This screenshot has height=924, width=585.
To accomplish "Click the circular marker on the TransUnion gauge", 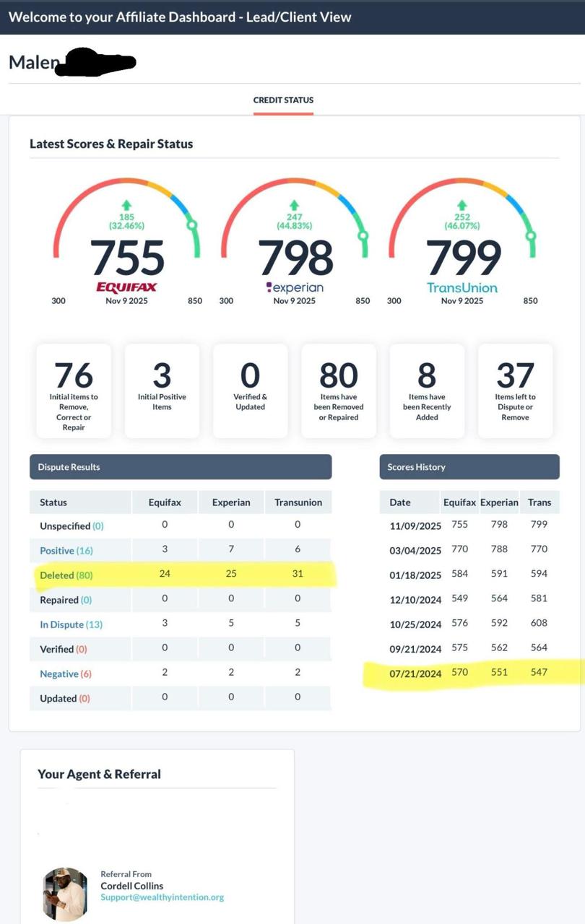I will tap(531, 235).
